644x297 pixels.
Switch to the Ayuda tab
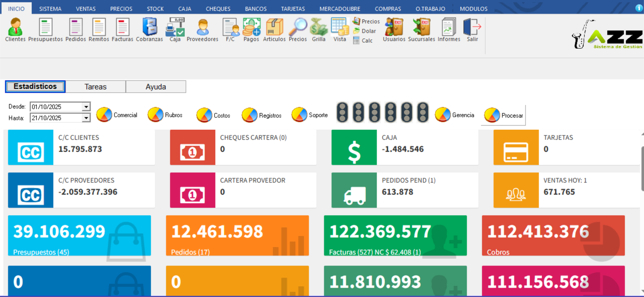(x=156, y=87)
